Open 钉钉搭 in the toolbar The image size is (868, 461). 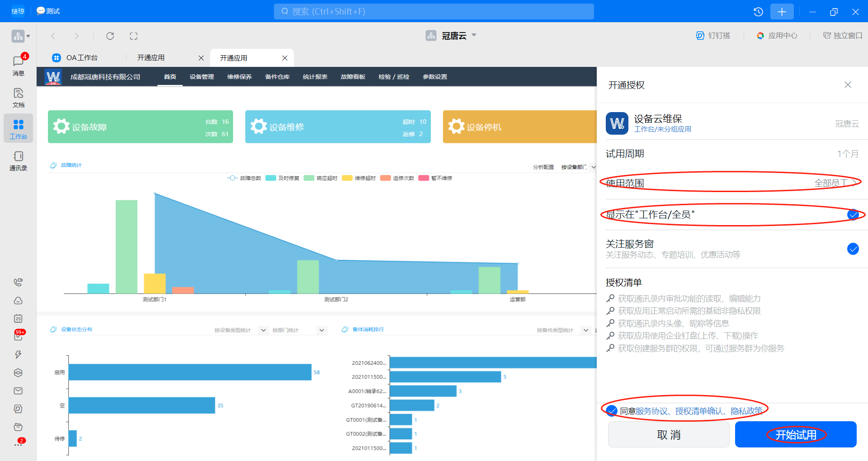713,36
